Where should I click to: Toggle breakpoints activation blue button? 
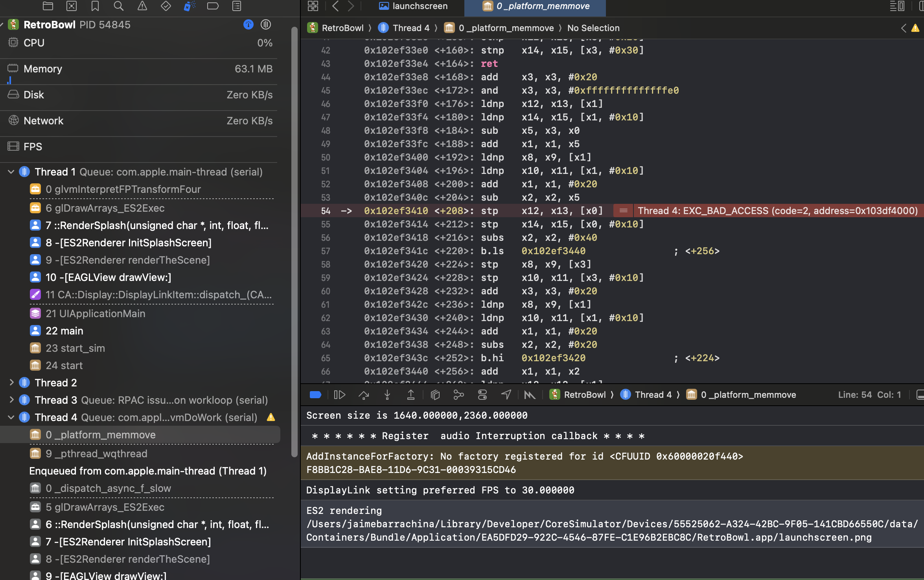(315, 395)
